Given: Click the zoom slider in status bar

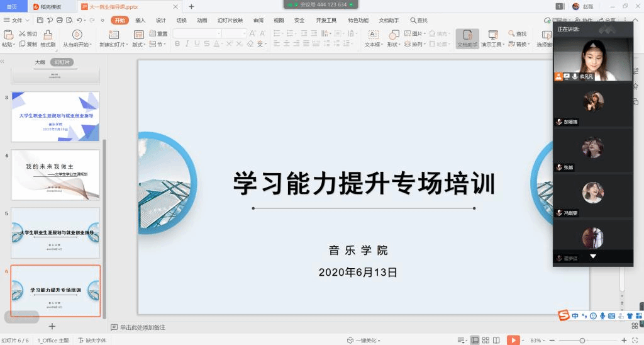Looking at the screenshot, I should 582,340.
